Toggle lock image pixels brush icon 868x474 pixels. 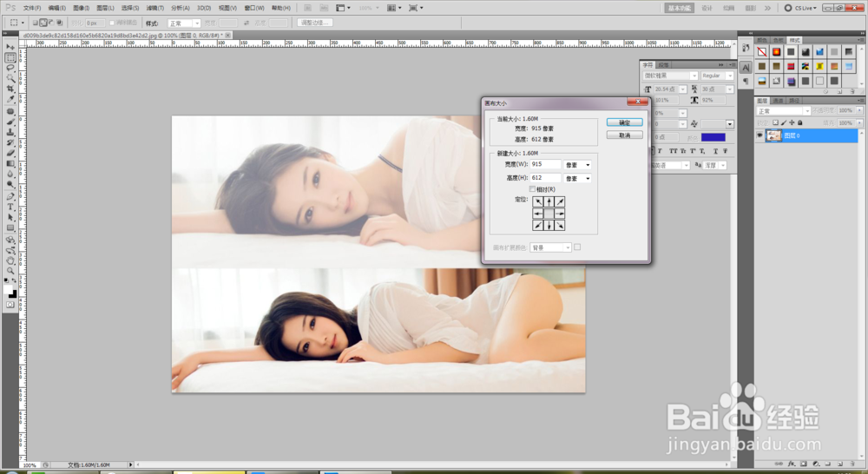click(783, 123)
